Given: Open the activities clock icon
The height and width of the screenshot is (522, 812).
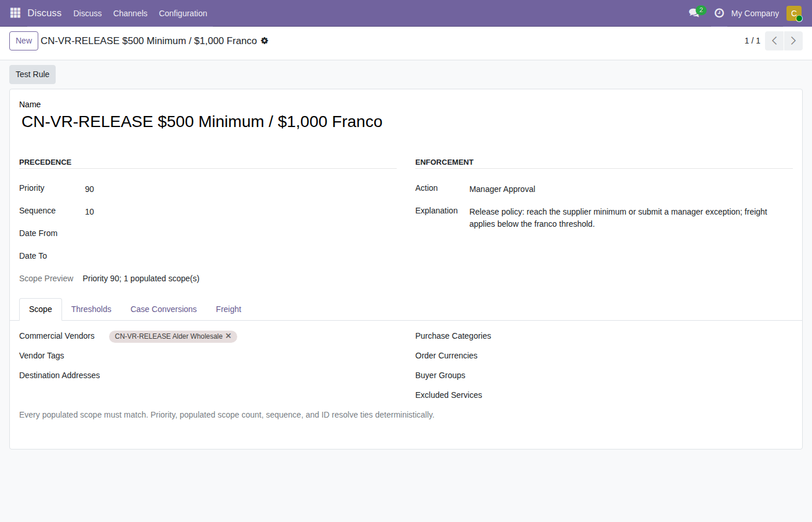Looking at the screenshot, I should click(x=719, y=13).
